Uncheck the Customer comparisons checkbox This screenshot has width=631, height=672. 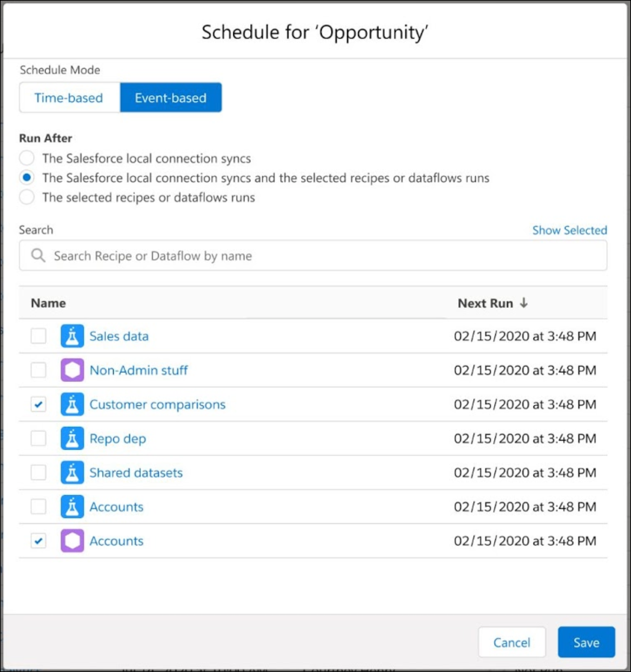[x=38, y=404]
